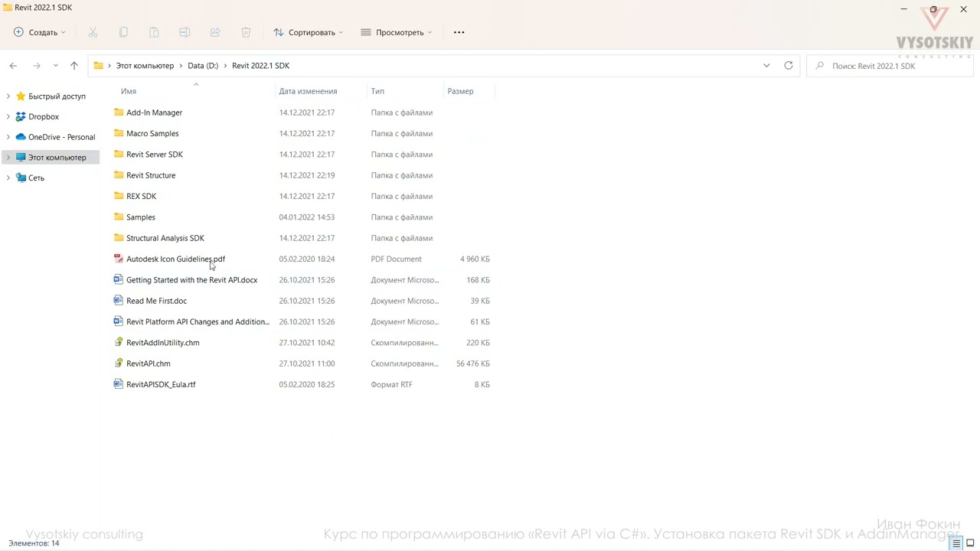Click the Delete trash icon
This screenshot has height=551, width=980.
(246, 32)
